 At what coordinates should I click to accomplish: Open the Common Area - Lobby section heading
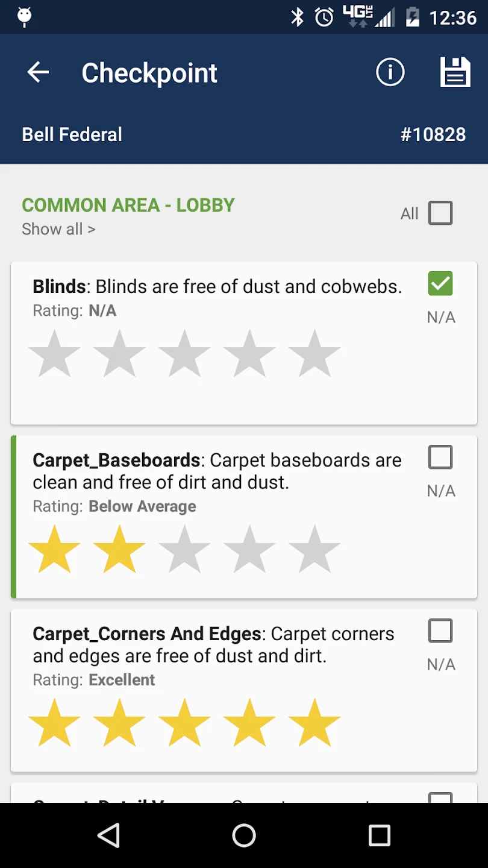coord(128,205)
